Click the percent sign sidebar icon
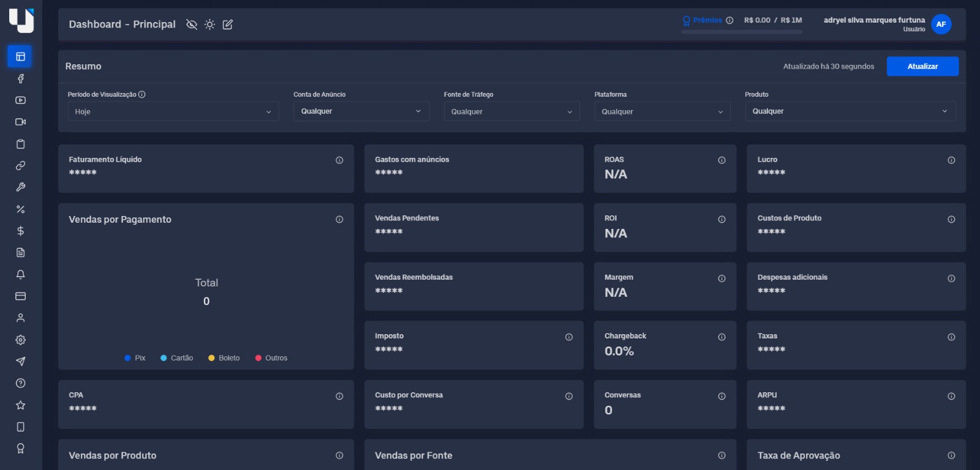The width and height of the screenshot is (980, 470). [x=20, y=209]
